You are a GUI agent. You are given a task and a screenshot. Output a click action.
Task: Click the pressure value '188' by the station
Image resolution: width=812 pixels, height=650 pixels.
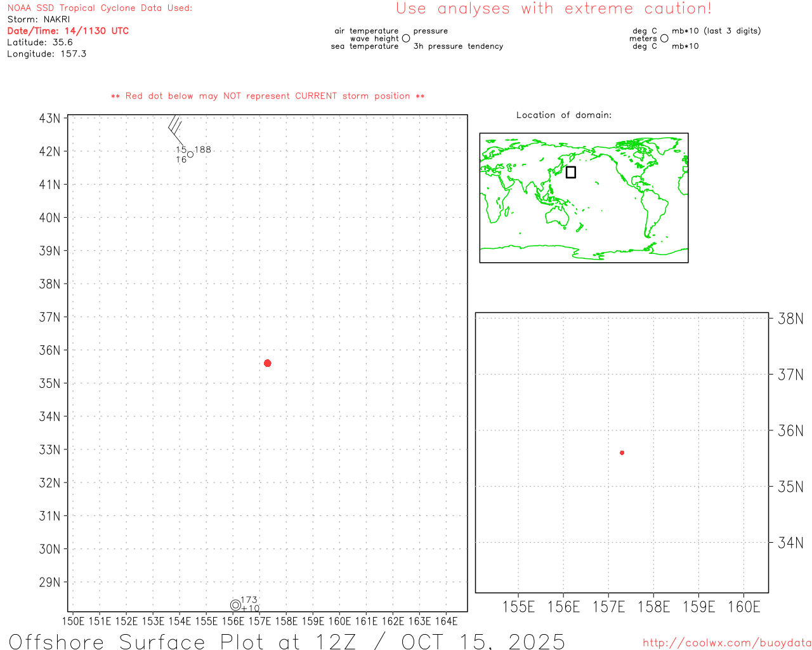click(203, 150)
